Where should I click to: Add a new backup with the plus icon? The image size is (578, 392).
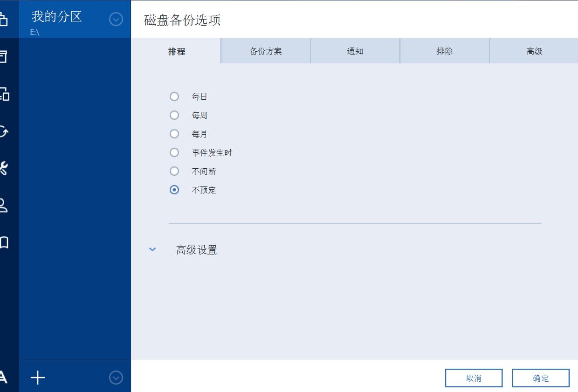(x=37, y=378)
